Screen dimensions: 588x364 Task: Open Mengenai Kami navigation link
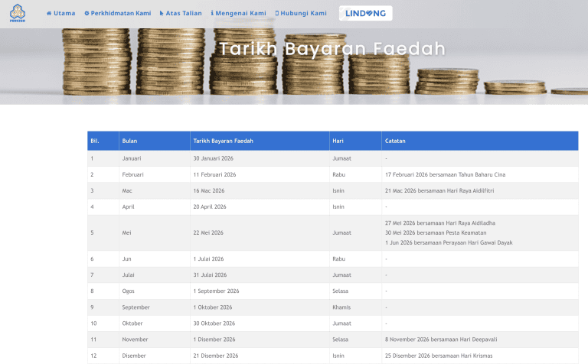242,13
